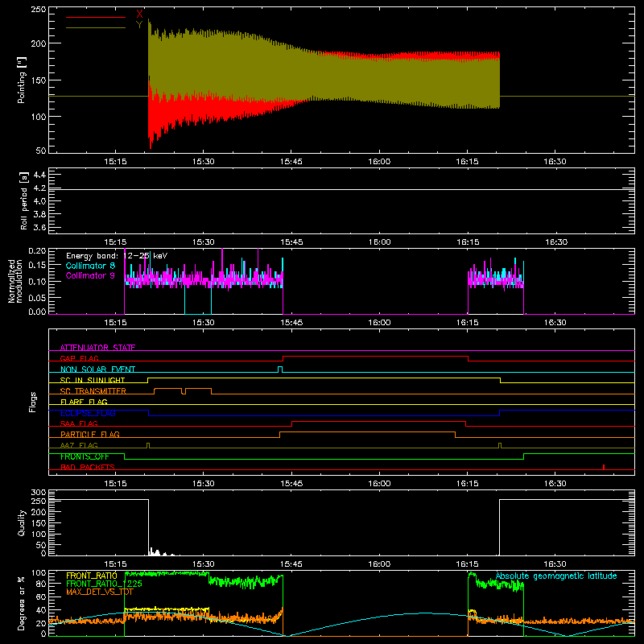Select the ATTENUATOR_STATE flag label
The width and height of the screenshot is (644, 644).
coord(97,348)
